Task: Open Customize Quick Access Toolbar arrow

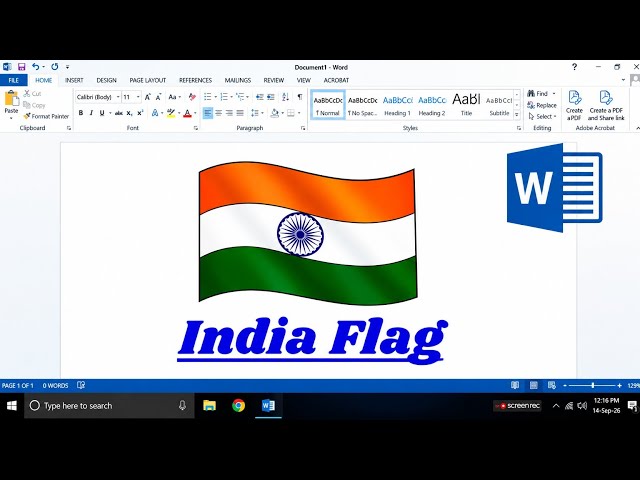Action: [x=67, y=67]
